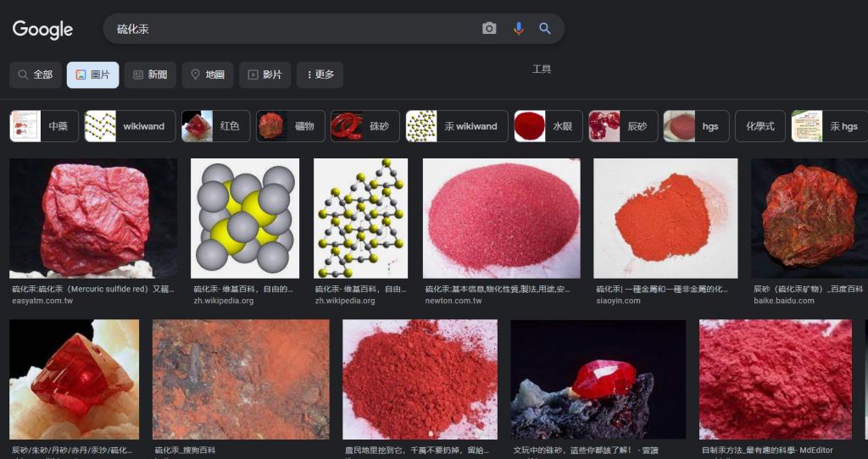This screenshot has height=459, width=868.
Task: Click the 化學式 filter chip
Action: coord(759,126)
